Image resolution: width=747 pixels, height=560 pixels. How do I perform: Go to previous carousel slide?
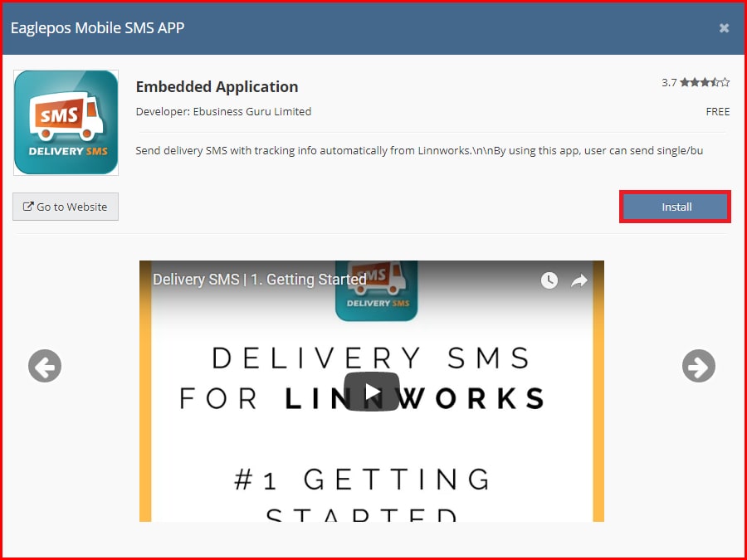click(x=45, y=366)
